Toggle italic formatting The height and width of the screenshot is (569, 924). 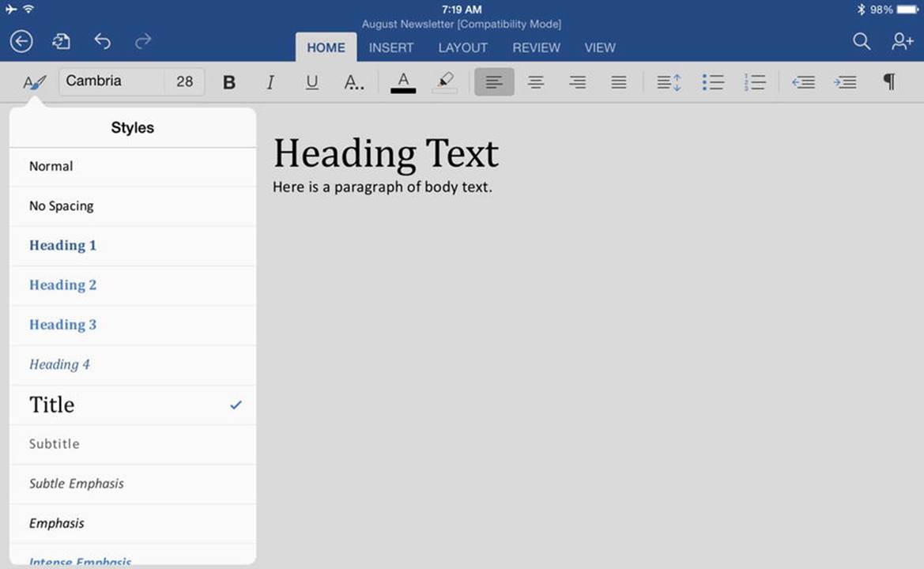click(270, 82)
